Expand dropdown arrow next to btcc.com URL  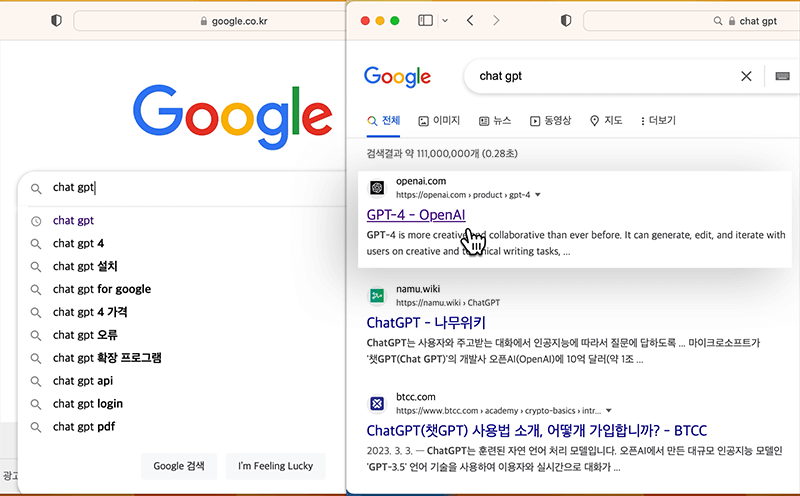[x=609, y=411]
